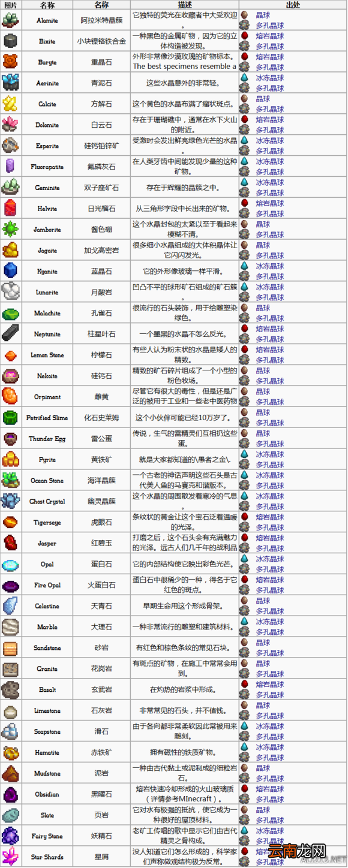Follow the 晶球 link in Malachite row
Image resolution: width=348 pixels, height=868 pixels.
coord(263,308)
